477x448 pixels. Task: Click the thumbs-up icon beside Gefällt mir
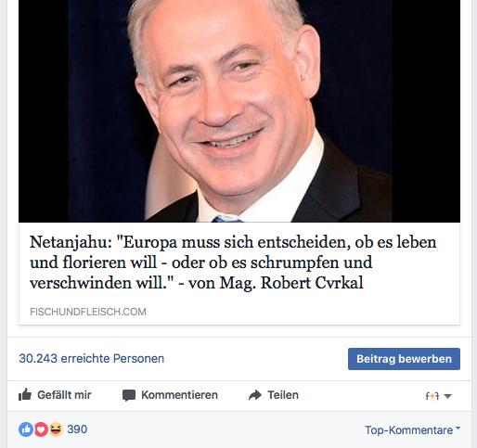point(25,394)
